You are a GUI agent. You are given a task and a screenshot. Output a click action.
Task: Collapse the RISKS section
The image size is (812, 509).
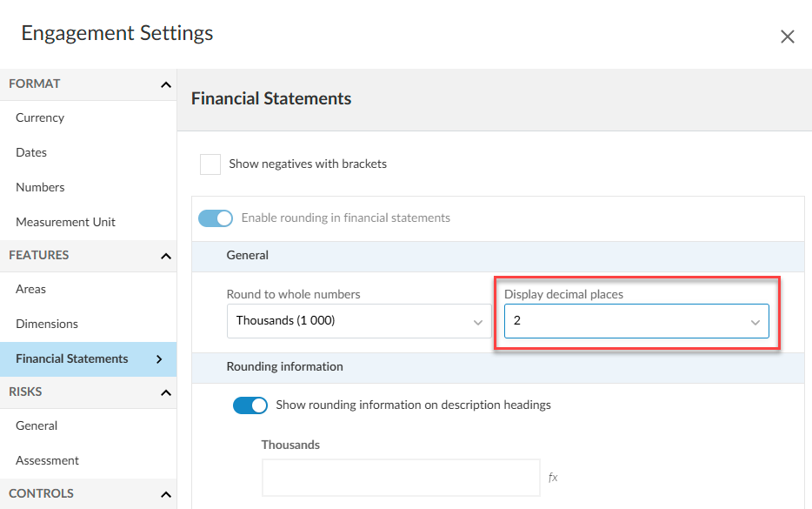click(x=165, y=392)
